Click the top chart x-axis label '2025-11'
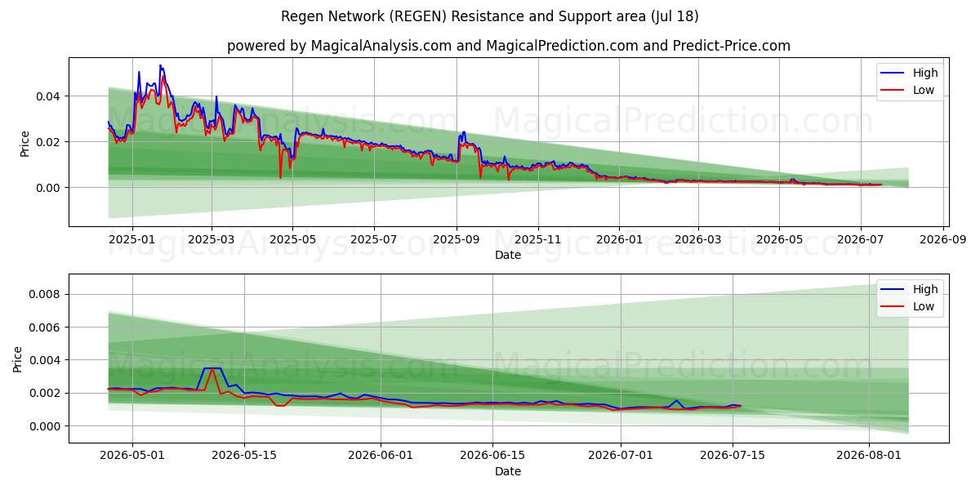 (x=538, y=240)
